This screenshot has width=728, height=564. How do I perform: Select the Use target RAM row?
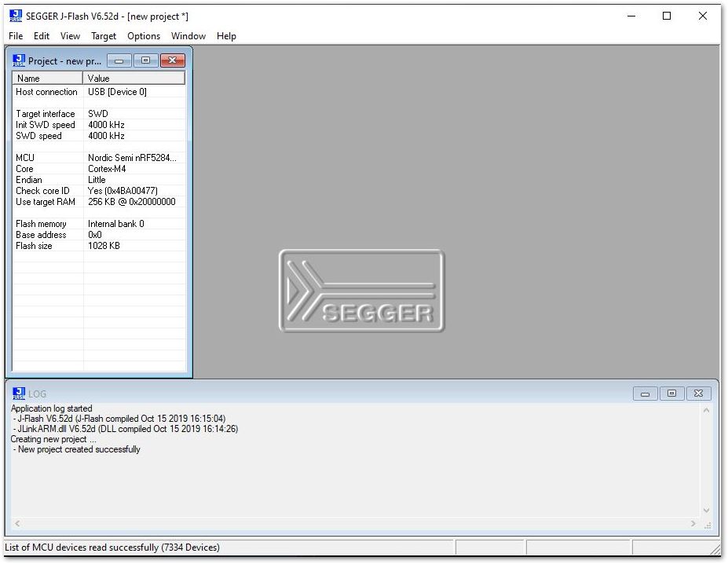tap(99, 202)
